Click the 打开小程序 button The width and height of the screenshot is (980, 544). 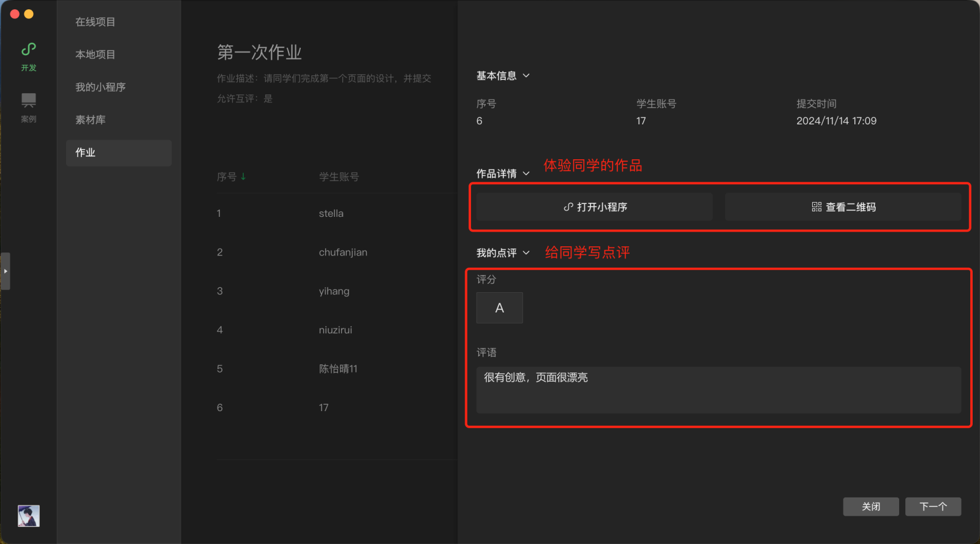pos(595,207)
